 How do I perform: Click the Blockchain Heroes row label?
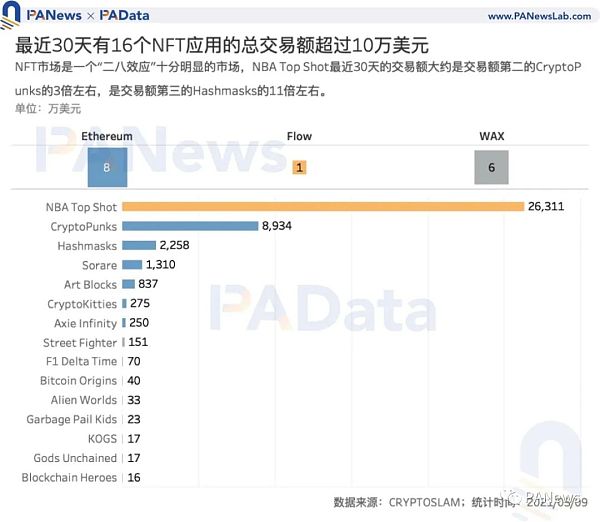(69, 478)
